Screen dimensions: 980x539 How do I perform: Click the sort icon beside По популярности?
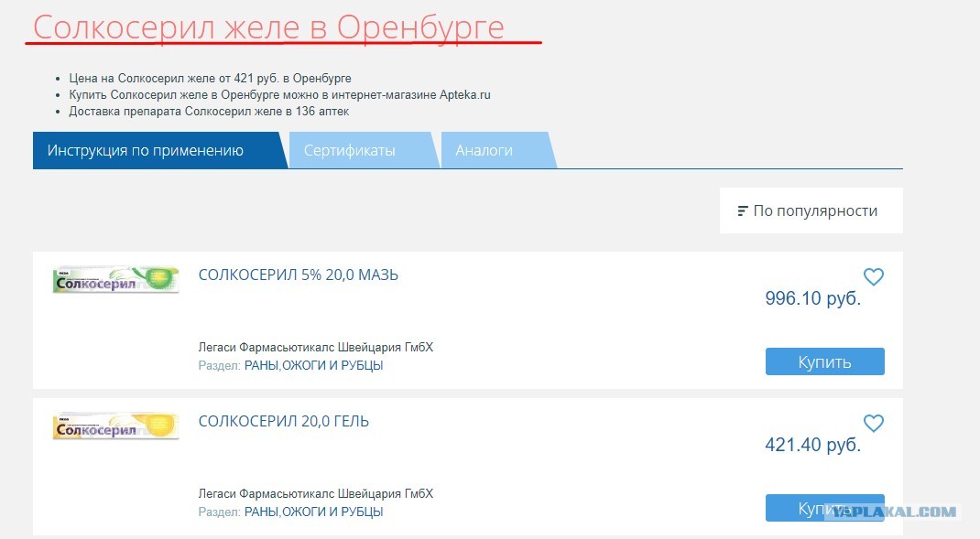pyautogui.click(x=742, y=211)
